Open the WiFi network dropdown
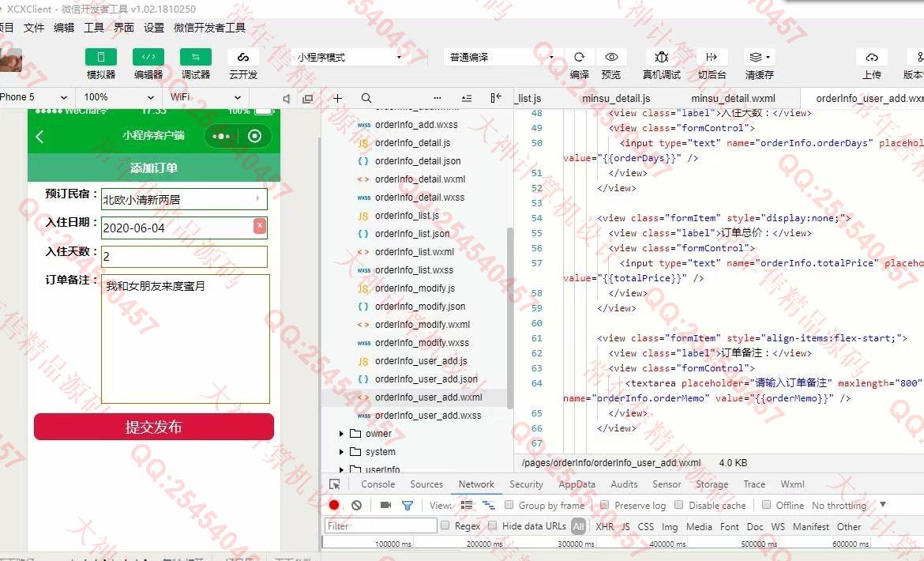This screenshot has height=561, width=924. point(205,97)
